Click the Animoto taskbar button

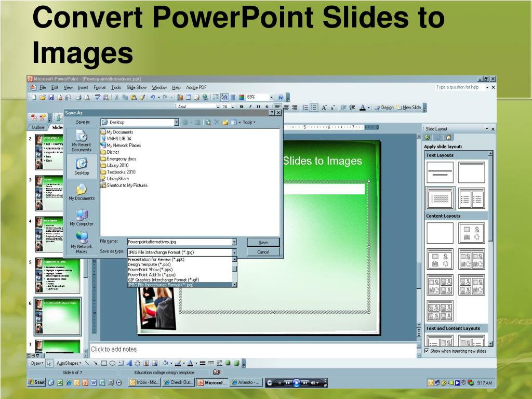click(x=246, y=382)
